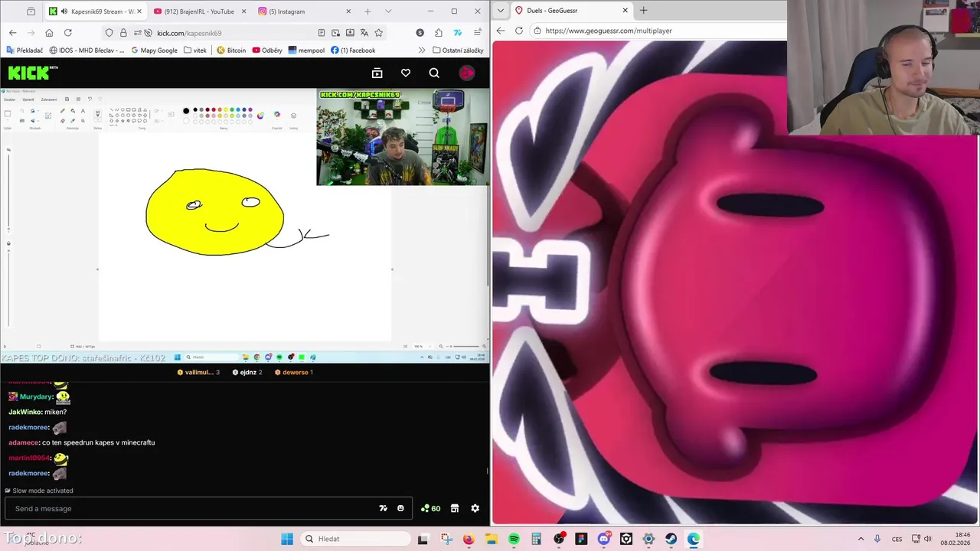Open the Kick following heart icon

pos(406,73)
